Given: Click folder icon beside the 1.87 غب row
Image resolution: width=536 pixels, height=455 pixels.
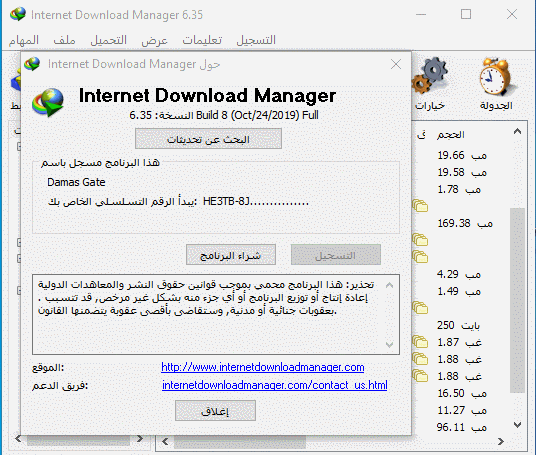Looking at the screenshot, I should click(420, 342).
